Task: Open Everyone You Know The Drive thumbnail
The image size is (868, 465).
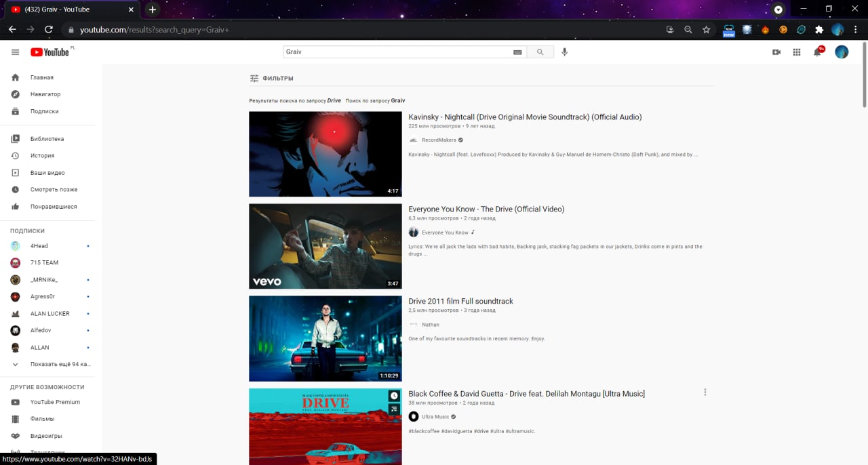Action: click(x=325, y=246)
